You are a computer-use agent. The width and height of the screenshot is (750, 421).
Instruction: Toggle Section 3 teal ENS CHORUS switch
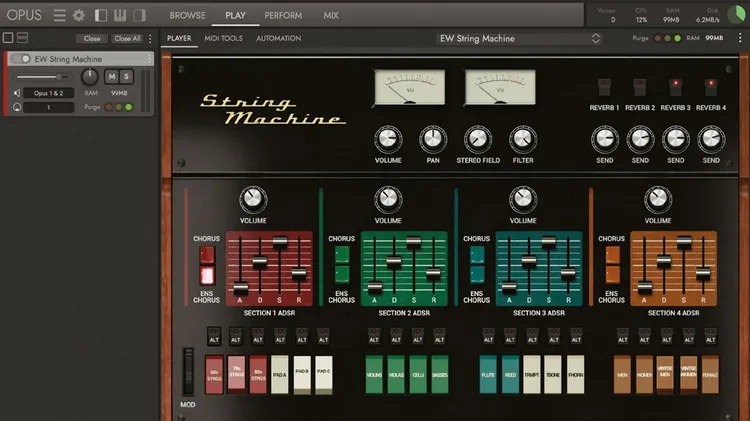tap(476, 275)
